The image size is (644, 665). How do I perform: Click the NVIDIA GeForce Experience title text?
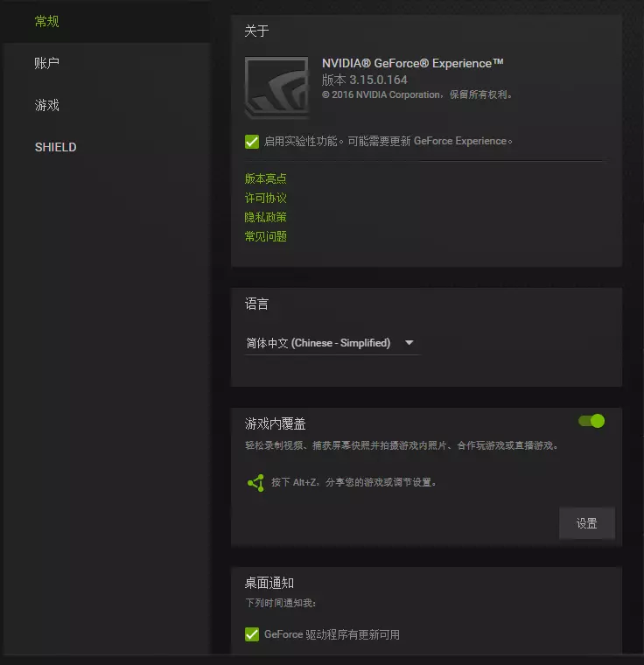(x=412, y=63)
